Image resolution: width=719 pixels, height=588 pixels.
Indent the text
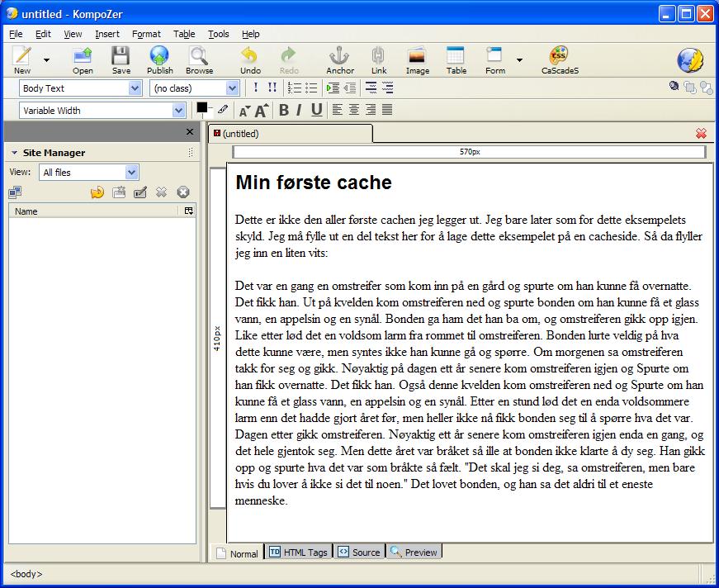click(x=333, y=88)
